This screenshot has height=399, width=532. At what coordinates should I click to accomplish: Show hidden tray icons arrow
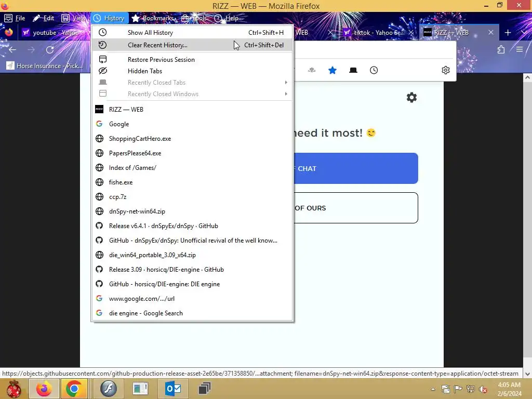pos(433,389)
